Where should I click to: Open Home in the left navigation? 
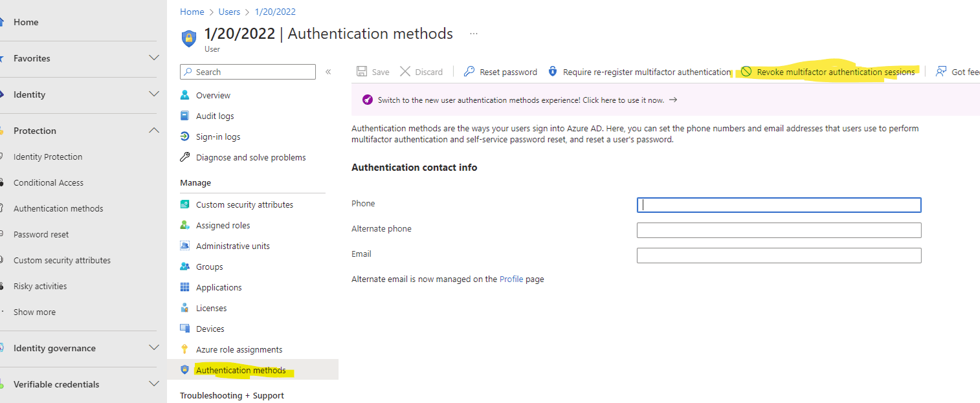(26, 22)
